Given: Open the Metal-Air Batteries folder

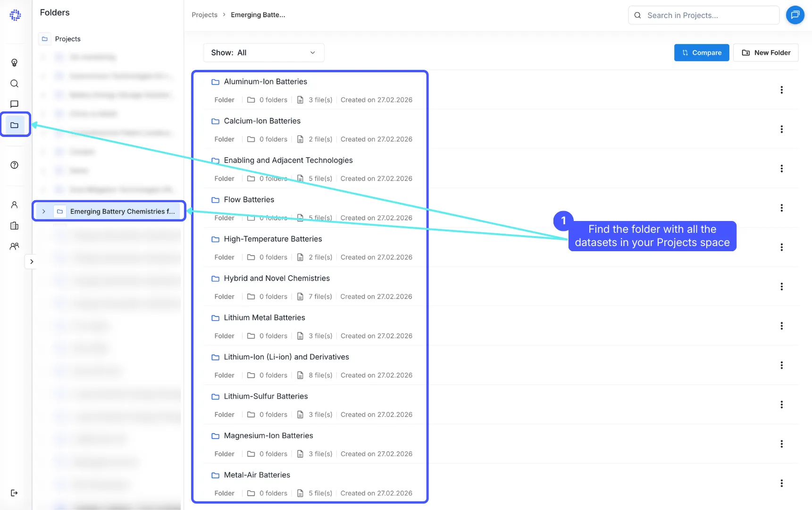Looking at the screenshot, I should point(257,475).
